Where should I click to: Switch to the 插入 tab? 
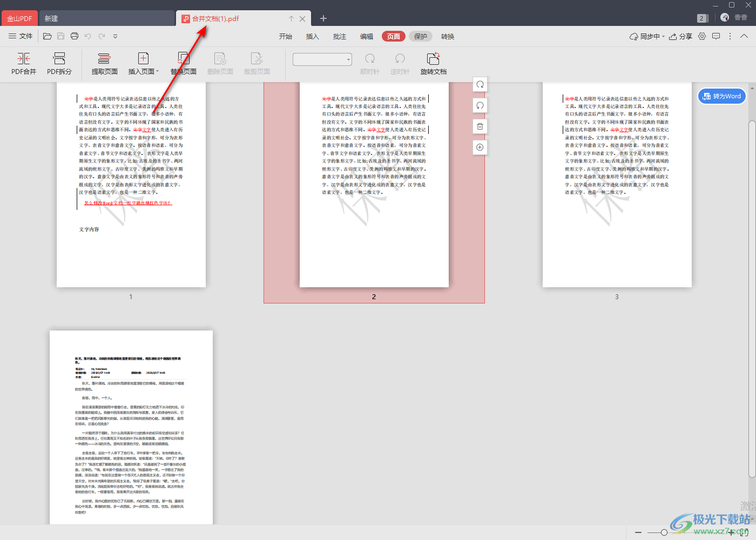(x=313, y=36)
